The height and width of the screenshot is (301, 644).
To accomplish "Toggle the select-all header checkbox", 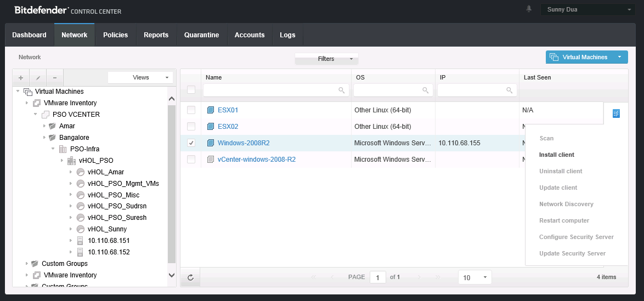I will (191, 90).
